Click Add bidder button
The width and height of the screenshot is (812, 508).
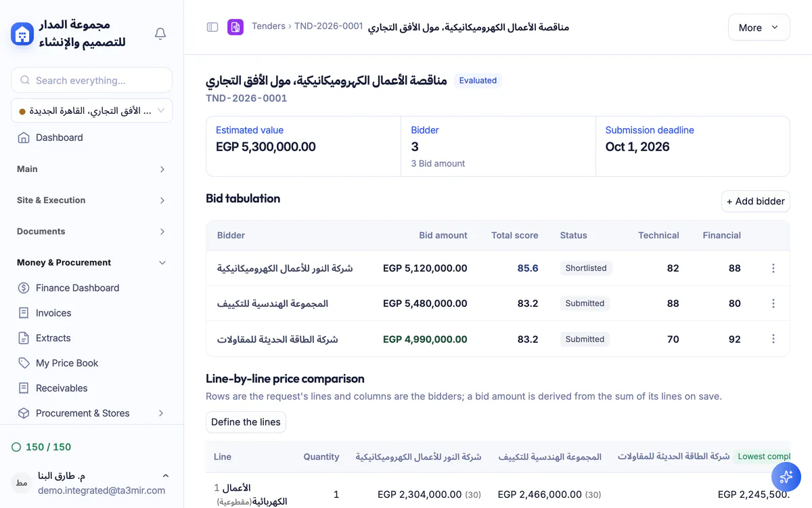point(755,201)
